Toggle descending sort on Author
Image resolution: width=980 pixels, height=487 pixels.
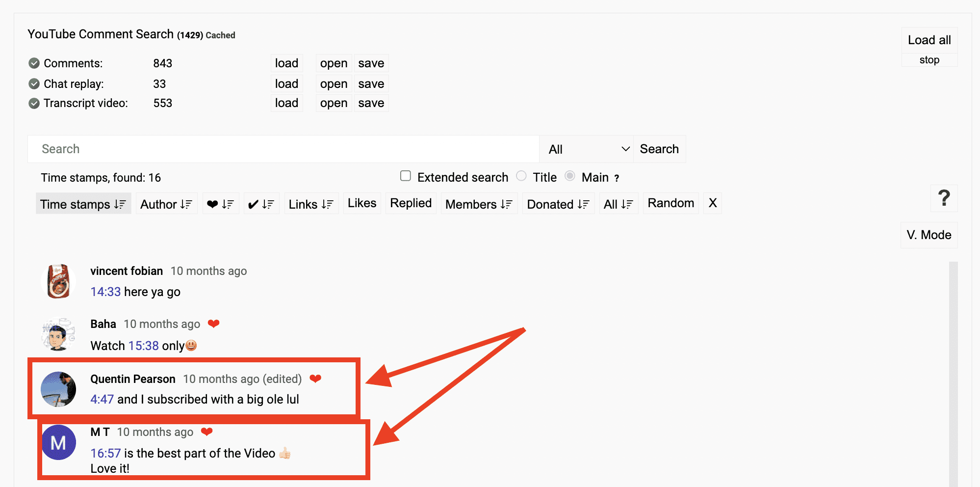(x=166, y=203)
